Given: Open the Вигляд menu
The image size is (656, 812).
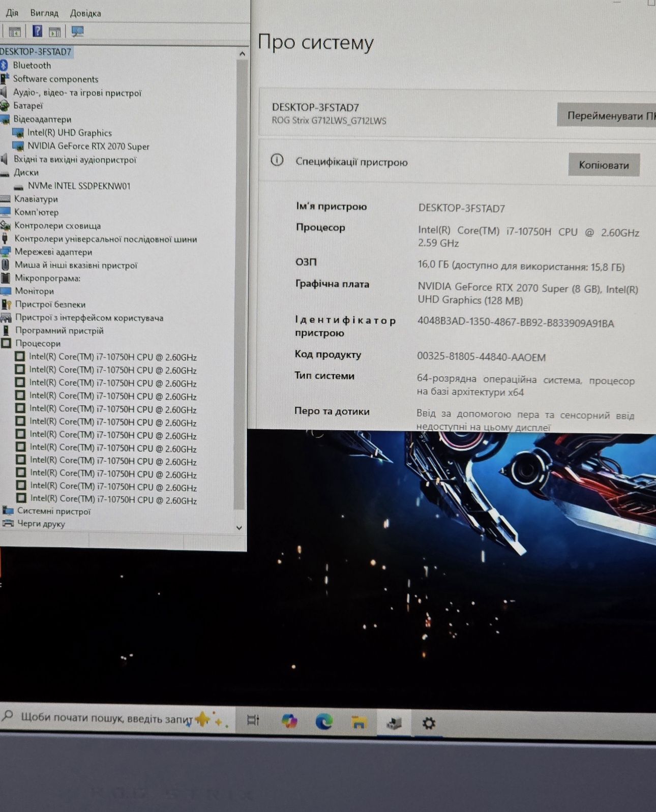Looking at the screenshot, I should [x=44, y=13].
